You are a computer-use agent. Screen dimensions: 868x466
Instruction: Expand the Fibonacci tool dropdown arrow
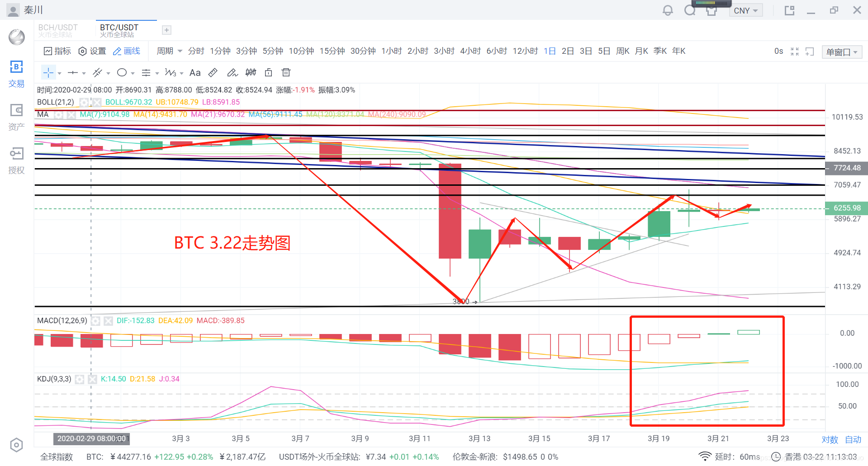pos(157,73)
